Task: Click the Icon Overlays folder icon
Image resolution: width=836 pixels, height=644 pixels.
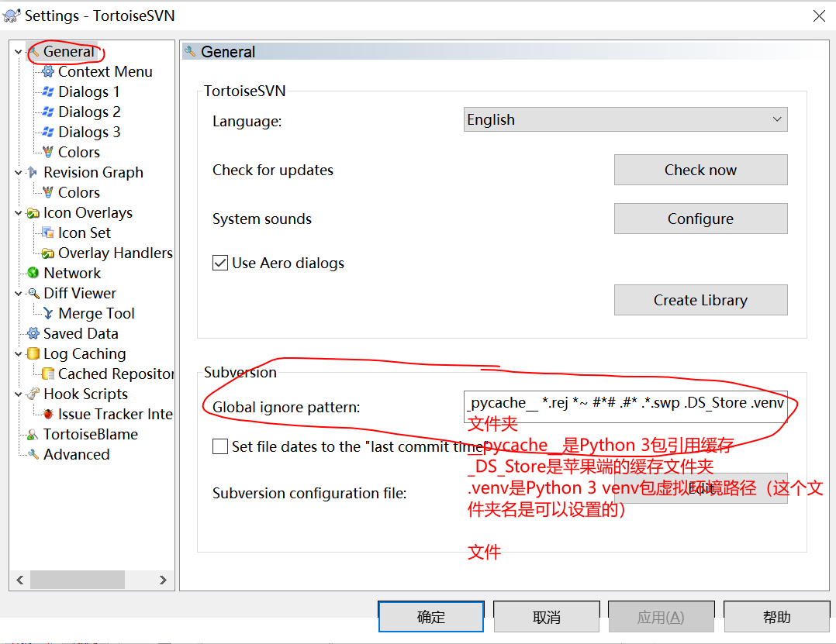Action: coord(33,212)
